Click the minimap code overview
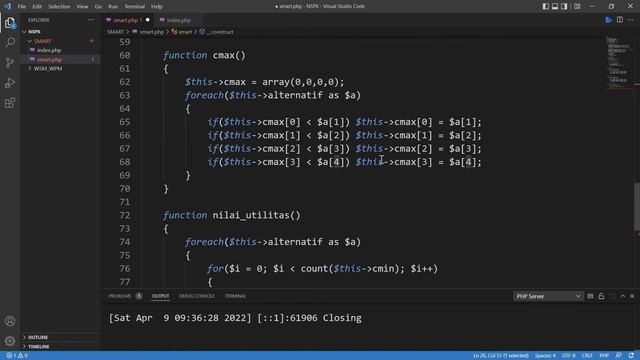The width and height of the screenshot is (640, 360). coord(618,63)
